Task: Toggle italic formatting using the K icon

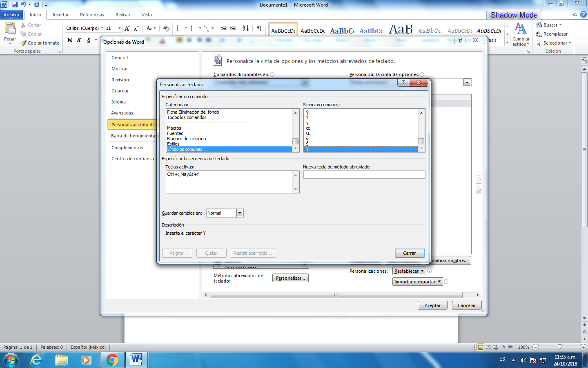Action: (78, 40)
